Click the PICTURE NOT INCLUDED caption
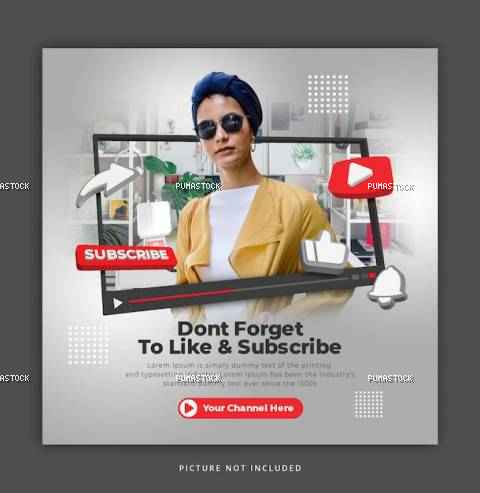This screenshot has width=480, height=493. [240, 468]
